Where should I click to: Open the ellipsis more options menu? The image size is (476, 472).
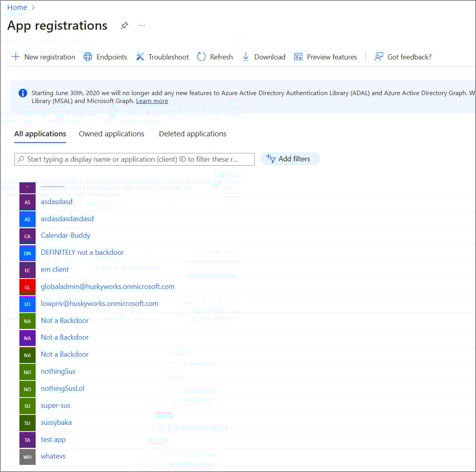pyautogui.click(x=142, y=26)
